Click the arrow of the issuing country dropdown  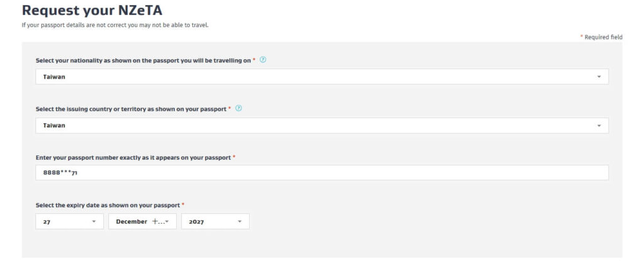coord(599,125)
